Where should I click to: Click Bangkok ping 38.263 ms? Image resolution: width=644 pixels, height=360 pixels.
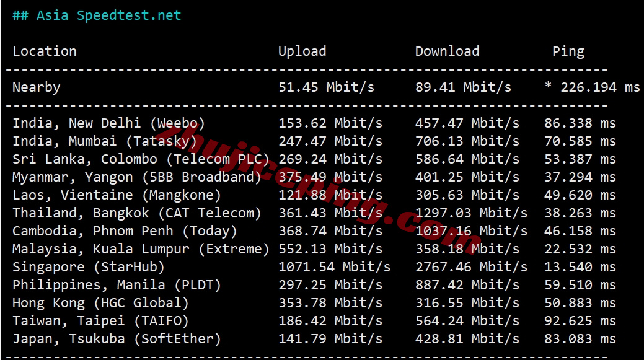pos(580,213)
